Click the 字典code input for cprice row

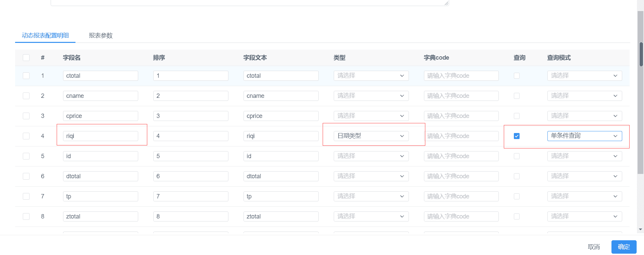point(461,116)
